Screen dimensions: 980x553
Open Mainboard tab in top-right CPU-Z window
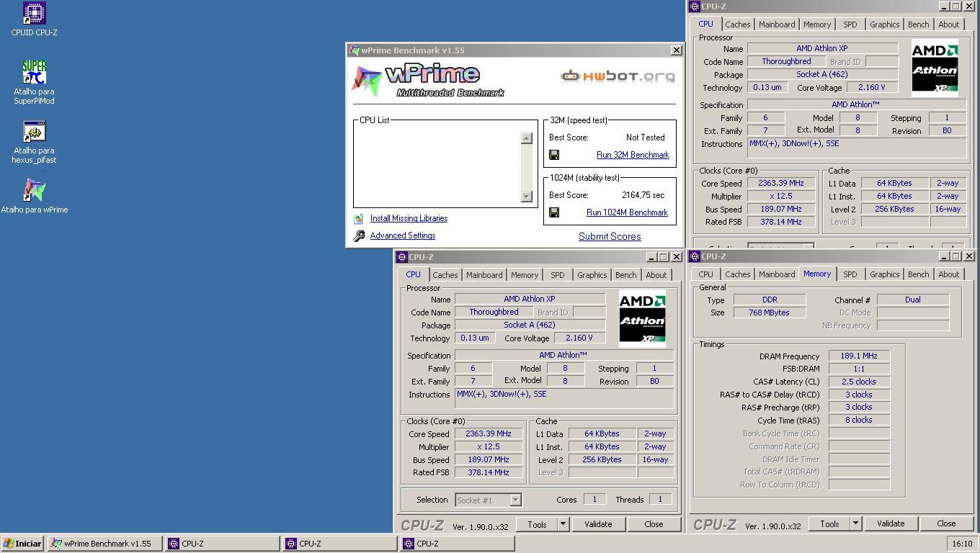pyautogui.click(x=777, y=24)
